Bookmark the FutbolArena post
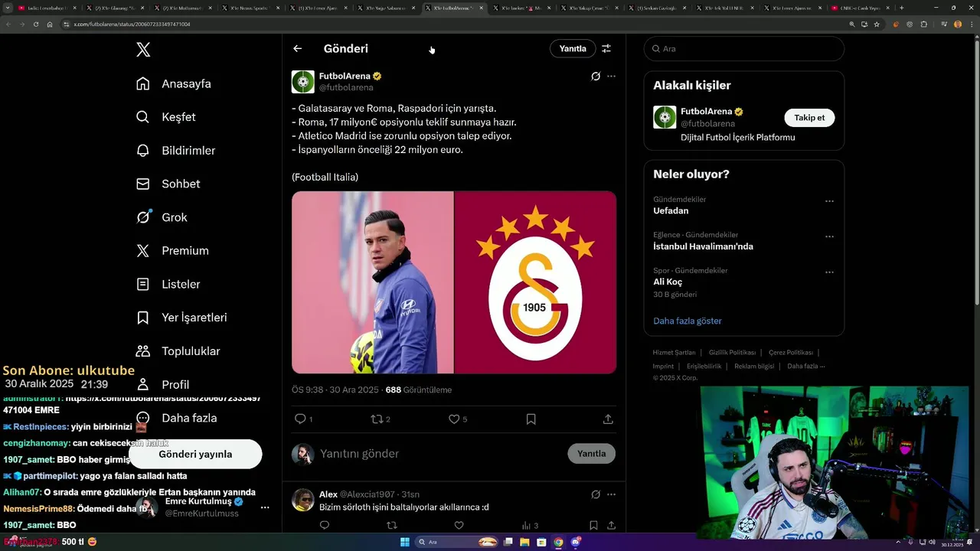 (531, 419)
